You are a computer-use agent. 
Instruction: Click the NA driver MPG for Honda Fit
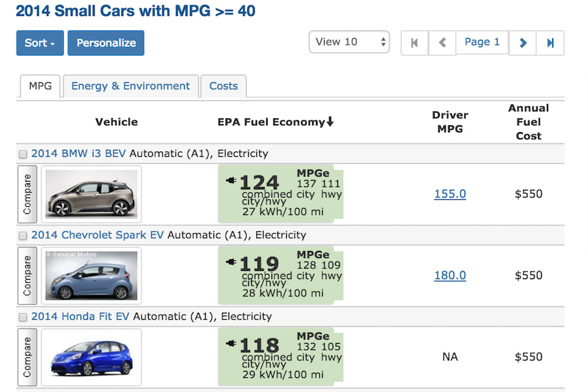(450, 357)
